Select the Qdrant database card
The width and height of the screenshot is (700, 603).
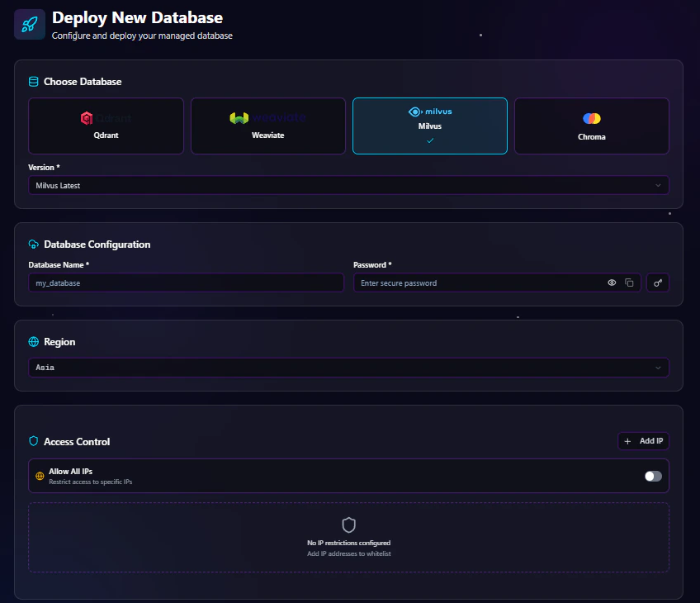pos(106,126)
